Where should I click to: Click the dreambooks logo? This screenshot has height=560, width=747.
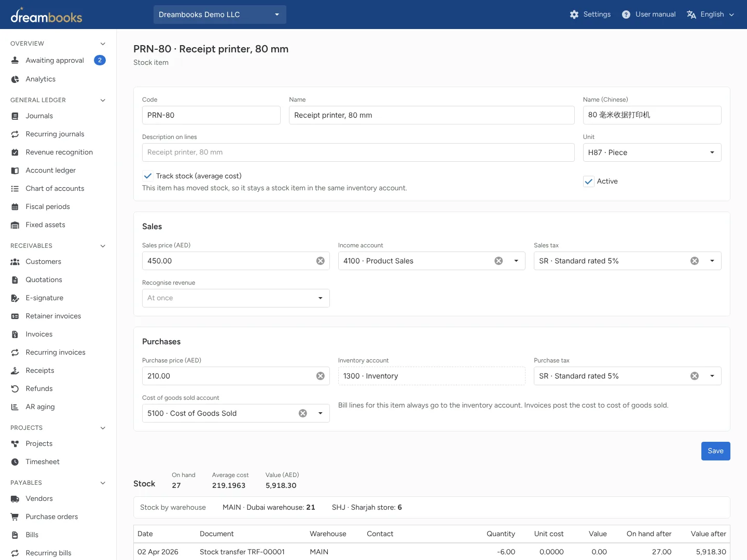pos(46,16)
